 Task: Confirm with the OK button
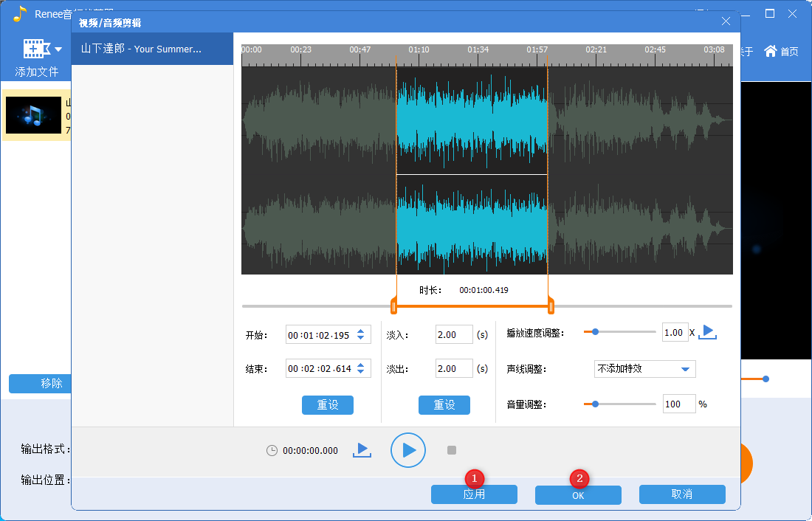point(578,494)
